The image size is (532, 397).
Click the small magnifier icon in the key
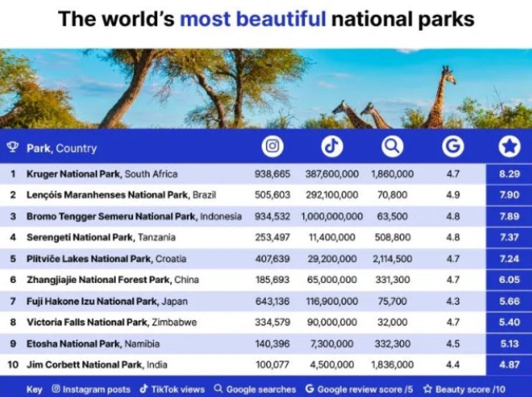pos(218,389)
